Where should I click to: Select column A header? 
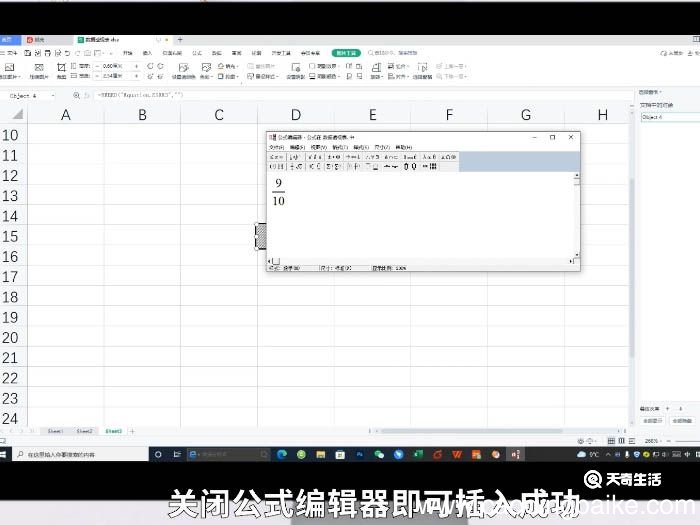pyautogui.click(x=66, y=115)
